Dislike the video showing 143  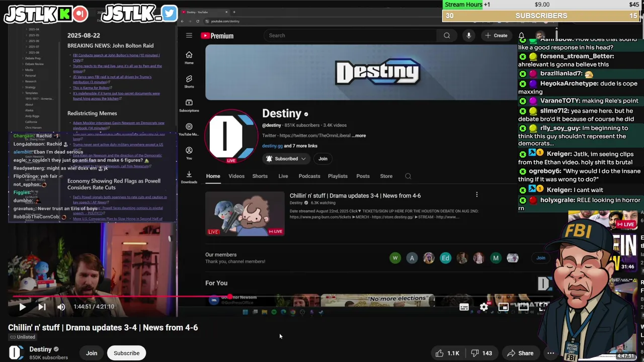coord(481,353)
